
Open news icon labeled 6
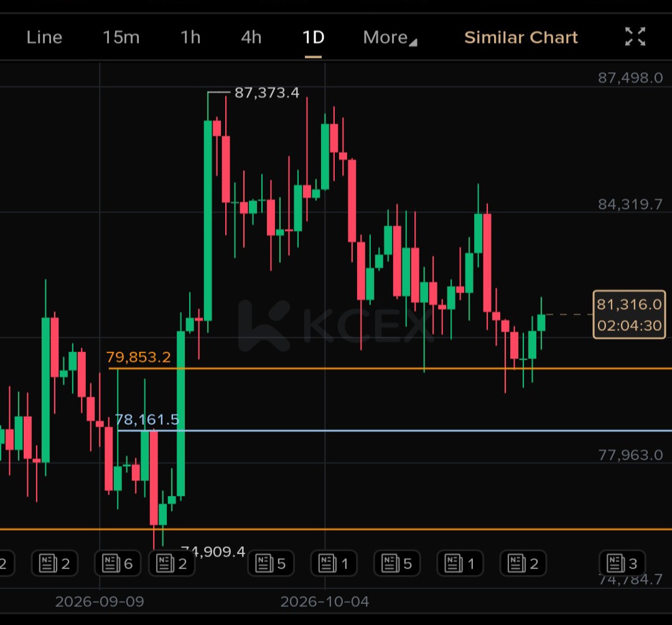click(118, 563)
